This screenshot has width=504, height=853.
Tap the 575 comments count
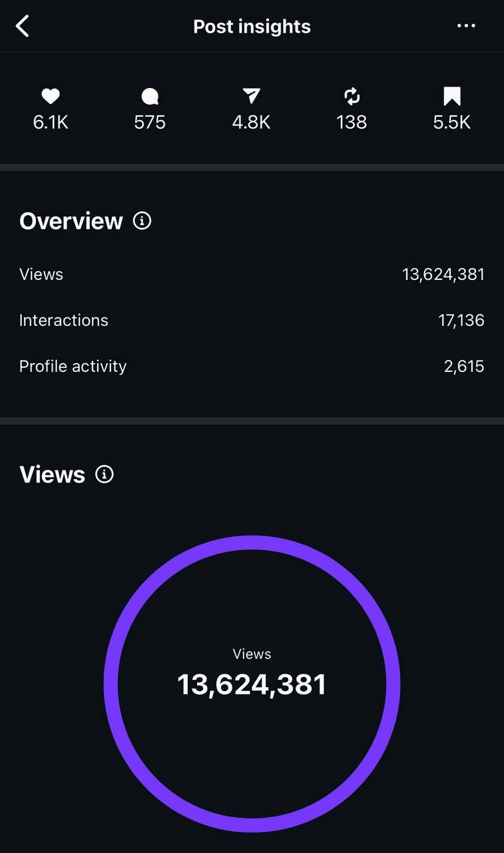click(x=150, y=123)
